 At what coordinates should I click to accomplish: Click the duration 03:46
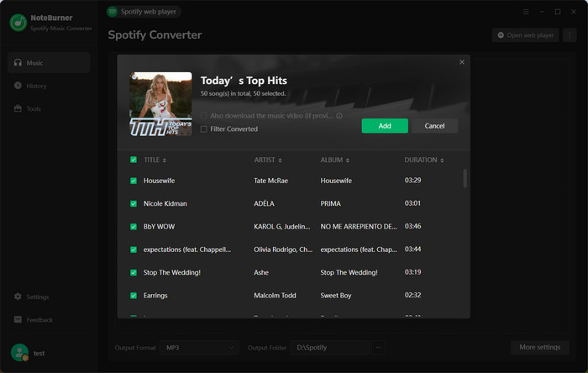click(x=412, y=226)
